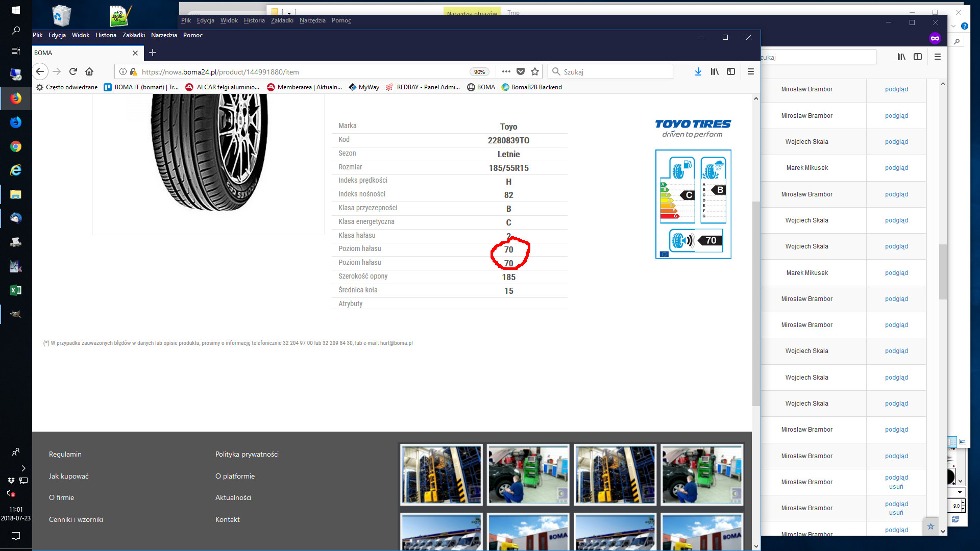Viewport: 980px width, 551px height.
Task: Expand page actions three-dots menu
Action: pos(506,71)
